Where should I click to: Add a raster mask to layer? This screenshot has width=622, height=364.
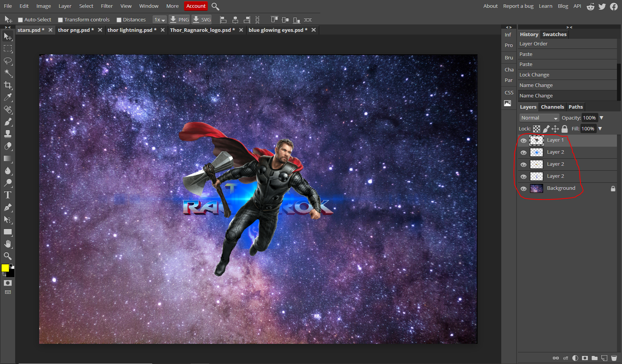tap(585, 358)
